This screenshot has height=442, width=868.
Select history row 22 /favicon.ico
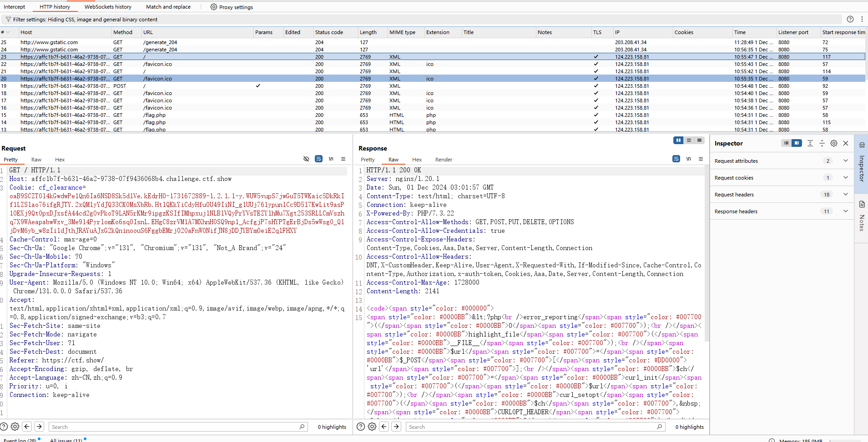(432, 64)
